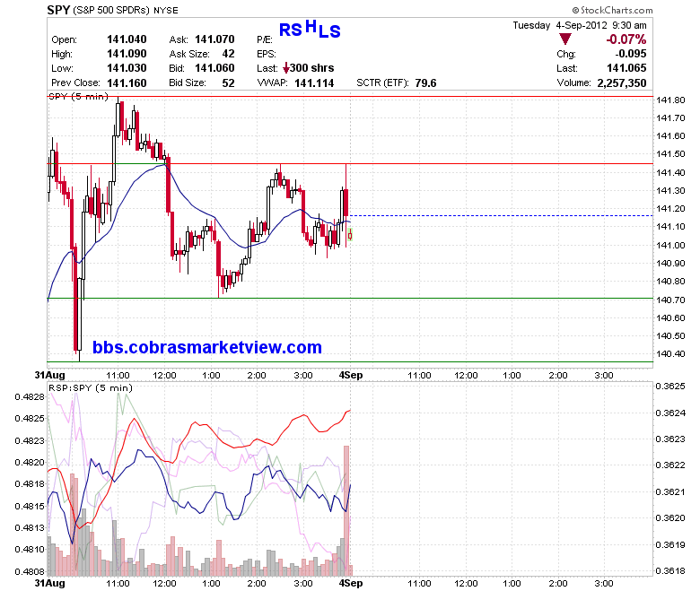The width and height of the screenshot is (700, 591).
Task: Click the SCTR (ETF) value 79.6
Action: pos(425,83)
